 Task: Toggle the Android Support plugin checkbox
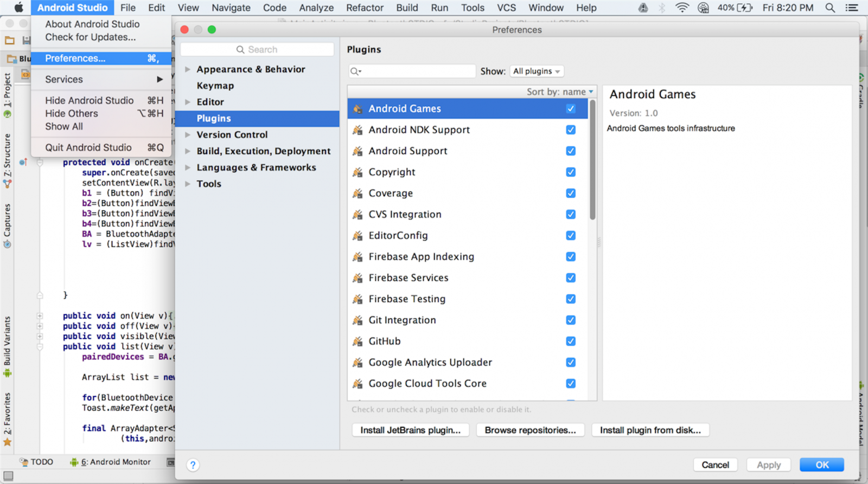click(571, 151)
